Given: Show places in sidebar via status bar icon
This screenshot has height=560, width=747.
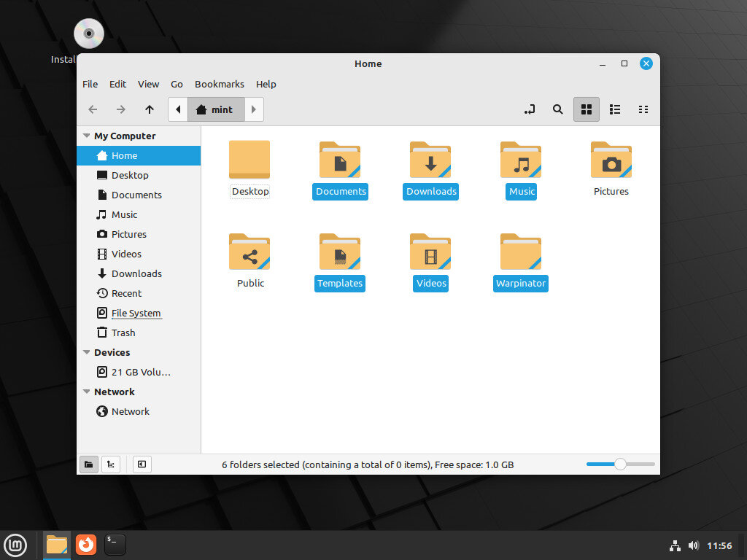Looking at the screenshot, I should coord(88,464).
